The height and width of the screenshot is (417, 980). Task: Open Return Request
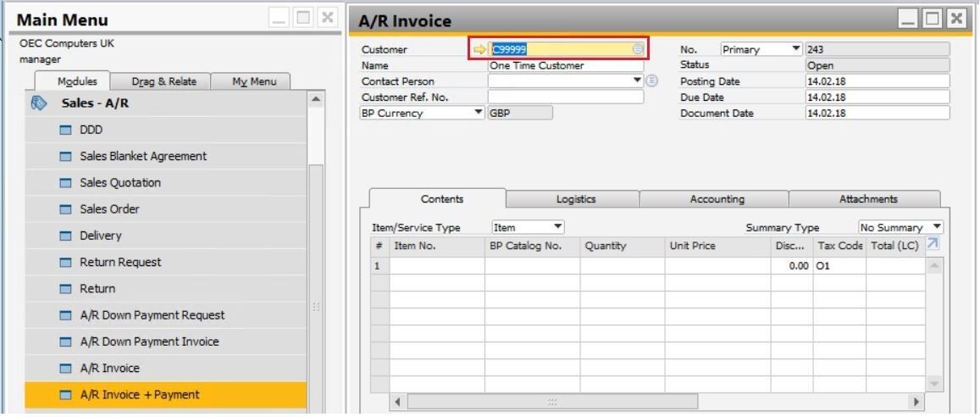pyautogui.click(x=166, y=262)
